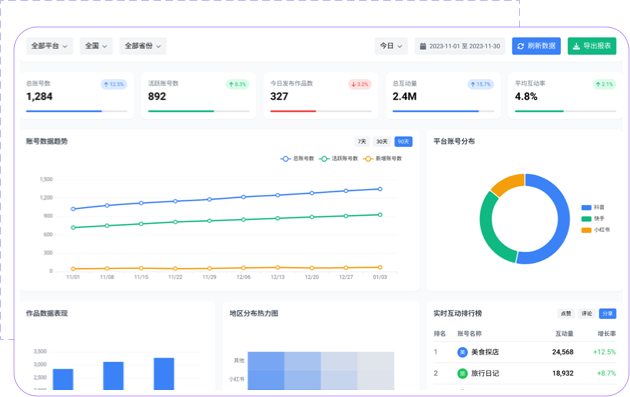The image size is (630, 397).
Task: Click the 其他 row label in heatmap
Action: pos(239,360)
